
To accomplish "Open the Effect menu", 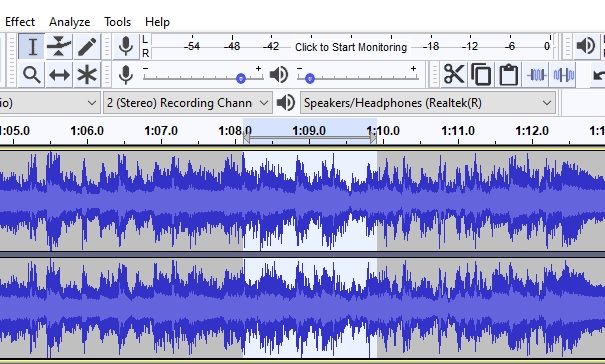I will click(x=20, y=22).
